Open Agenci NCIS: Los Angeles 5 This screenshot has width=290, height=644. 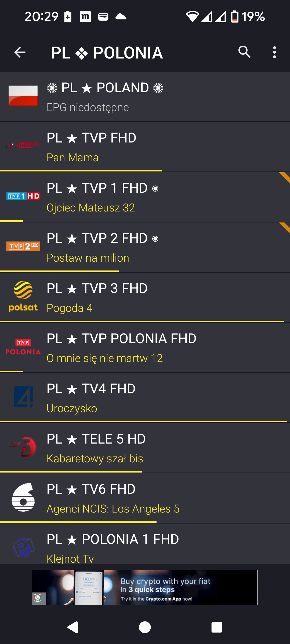(x=113, y=509)
